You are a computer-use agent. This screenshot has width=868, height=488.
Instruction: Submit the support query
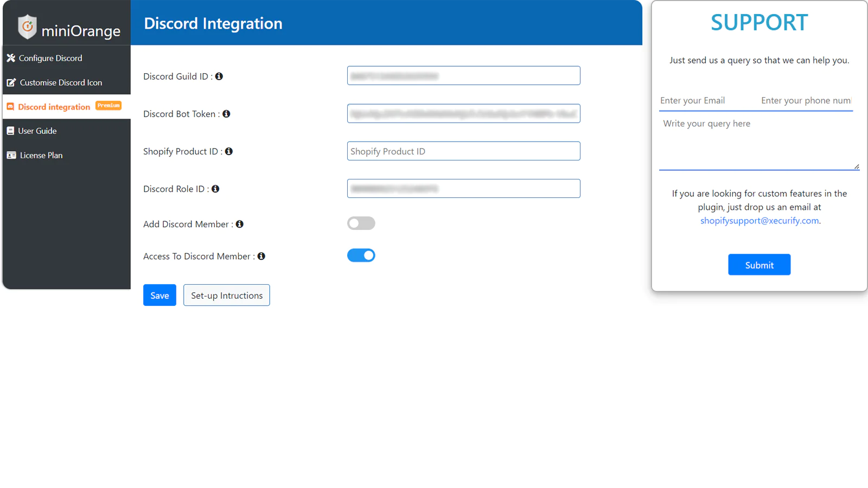point(759,265)
